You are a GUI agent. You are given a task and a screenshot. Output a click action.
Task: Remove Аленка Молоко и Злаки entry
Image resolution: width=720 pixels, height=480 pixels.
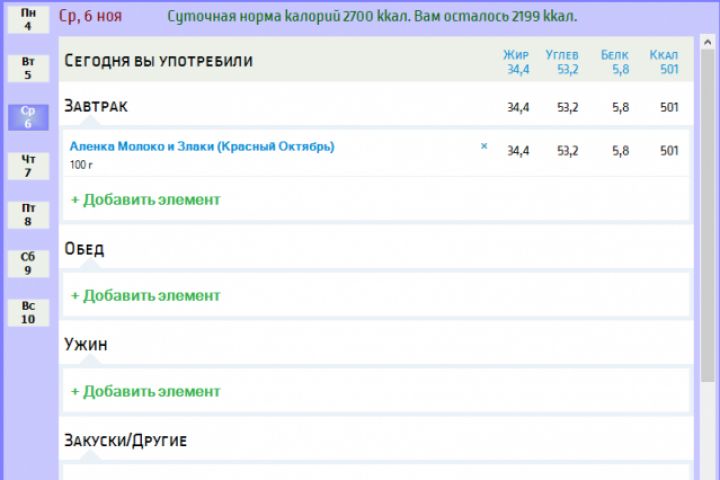[484, 146]
